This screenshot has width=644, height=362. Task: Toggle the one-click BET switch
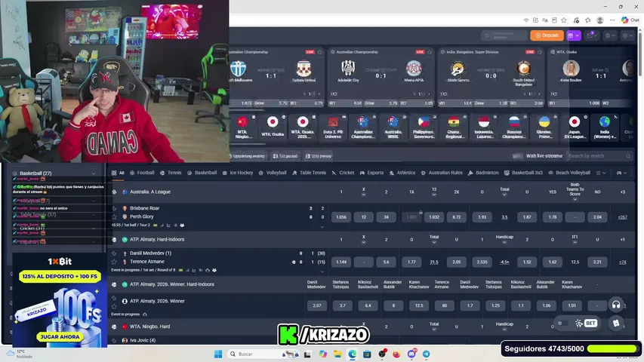562,324
